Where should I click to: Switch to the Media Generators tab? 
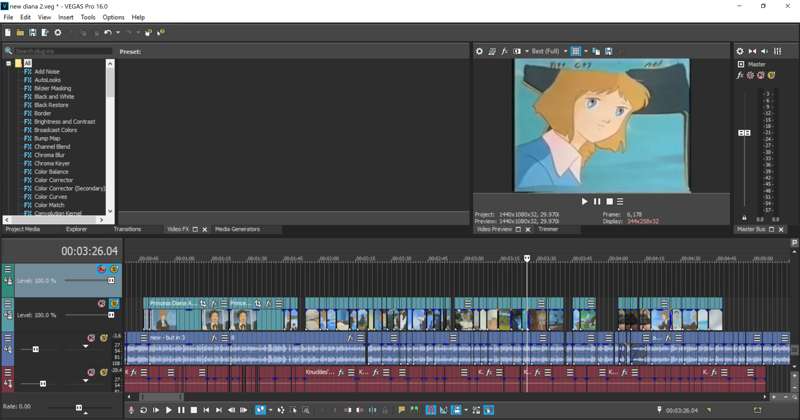coord(237,229)
